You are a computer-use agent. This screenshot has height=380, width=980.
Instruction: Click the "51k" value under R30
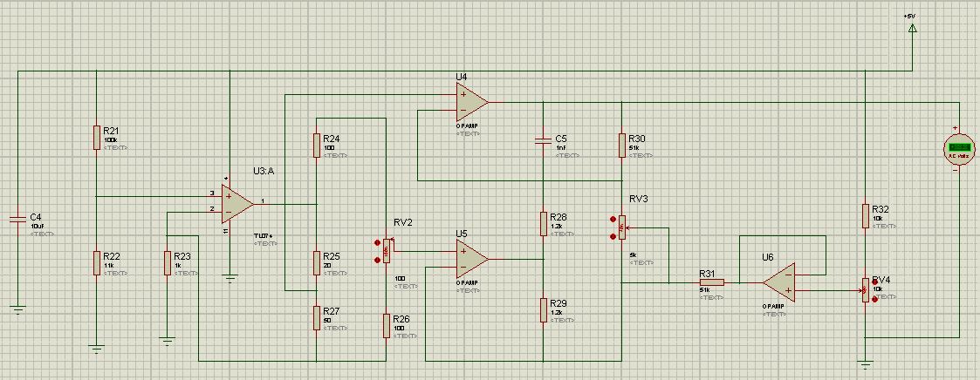(635, 148)
